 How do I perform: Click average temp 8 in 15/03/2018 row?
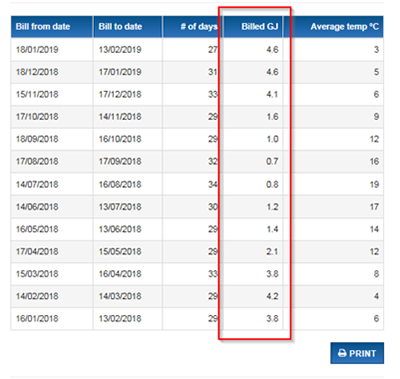376,274
